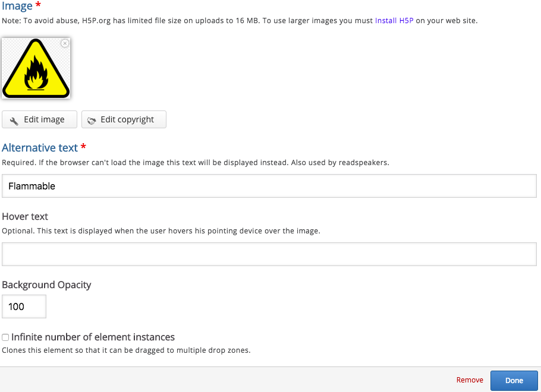Click the Background Opacity label
541x392 pixels.
[x=46, y=284]
